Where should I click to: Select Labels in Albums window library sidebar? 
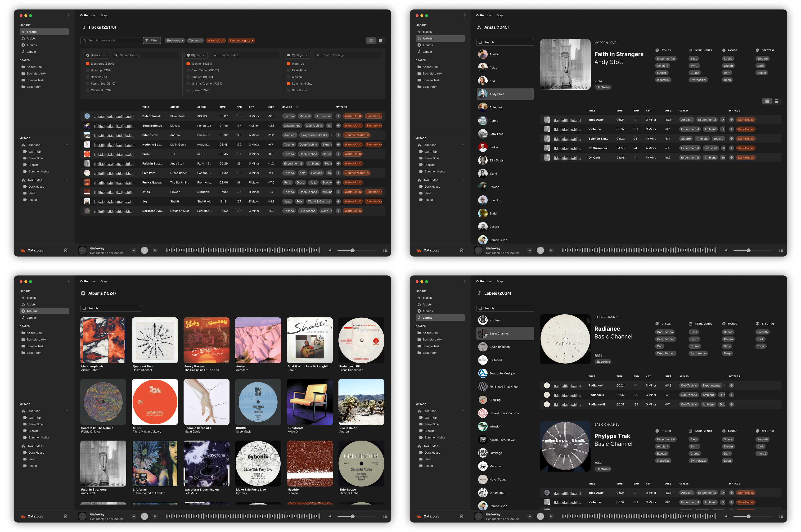(44, 318)
